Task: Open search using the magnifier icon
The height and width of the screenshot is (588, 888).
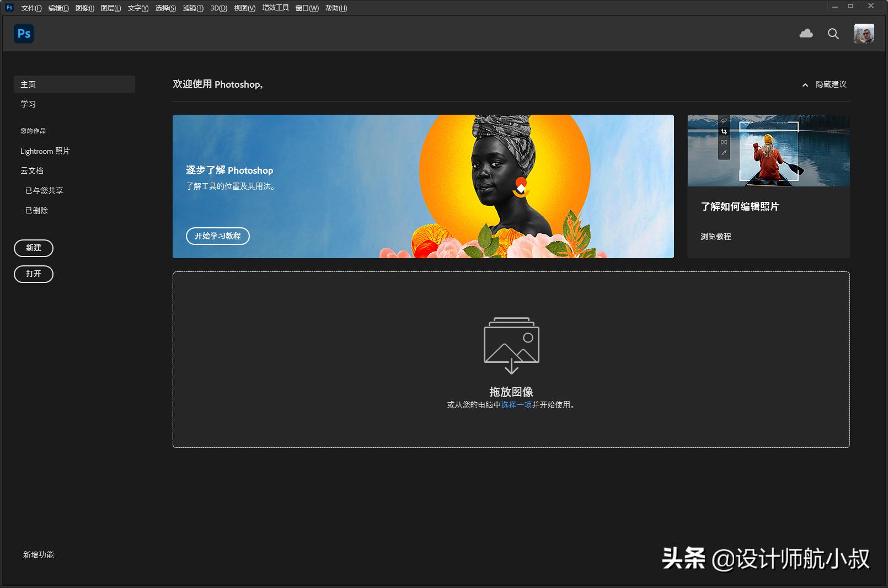Action: point(833,34)
